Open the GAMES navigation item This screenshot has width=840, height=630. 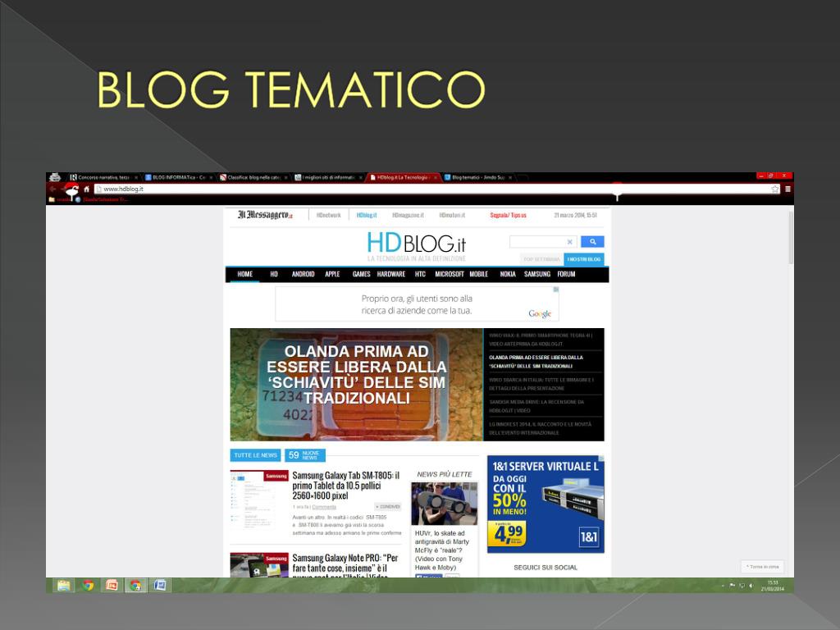(362, 274)
